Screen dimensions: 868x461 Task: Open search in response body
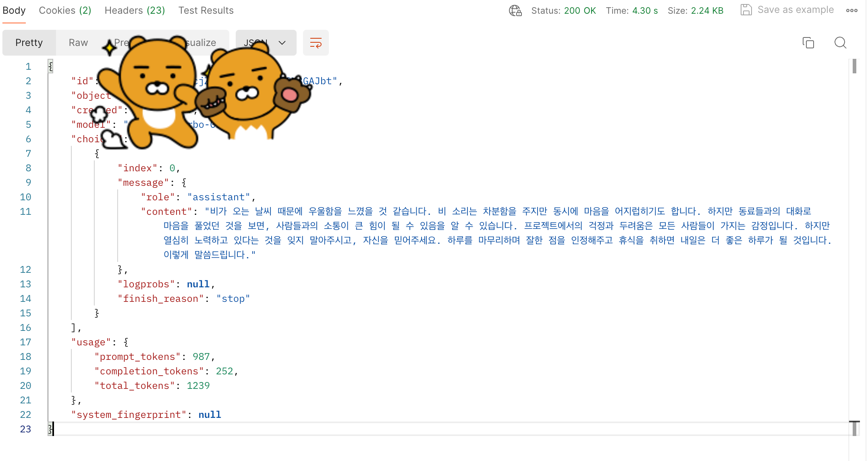point(840,43)
